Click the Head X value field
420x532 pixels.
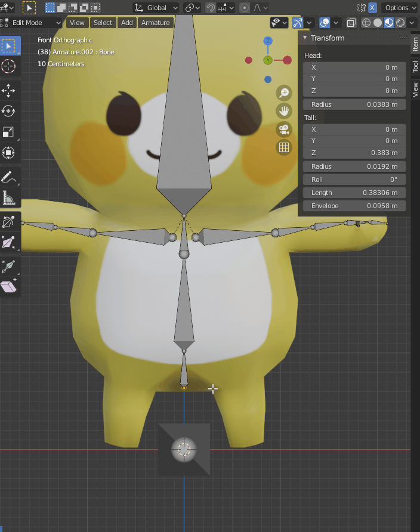coord(354,67)
